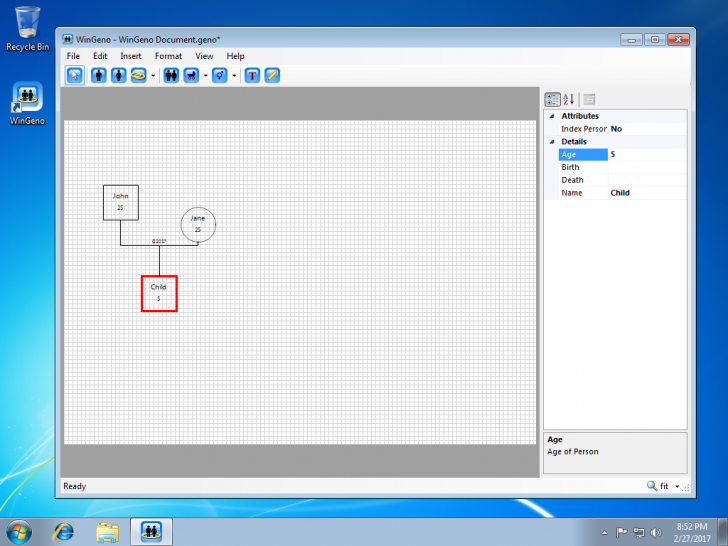Edit the Name value field showing Child
This screenshot has height=546, width=728.
[x=647, y=193]
